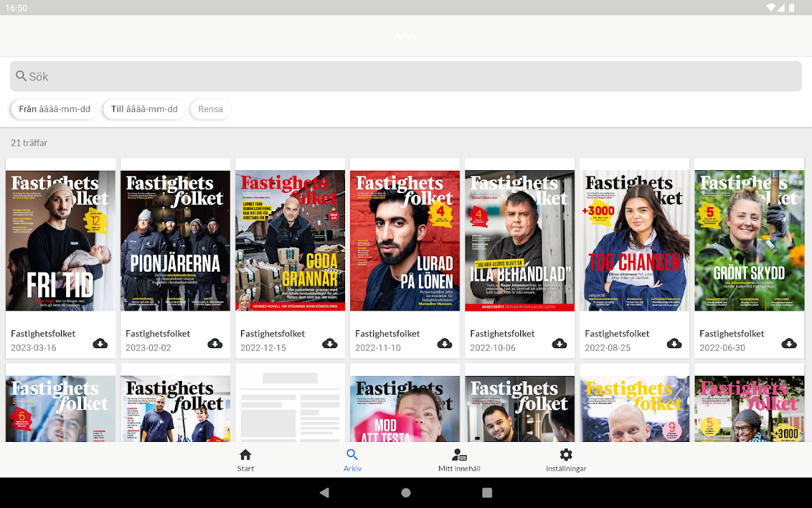Set the Från start date filter
The width and height of the screenshot is (812, 508).
coord(55,109)
